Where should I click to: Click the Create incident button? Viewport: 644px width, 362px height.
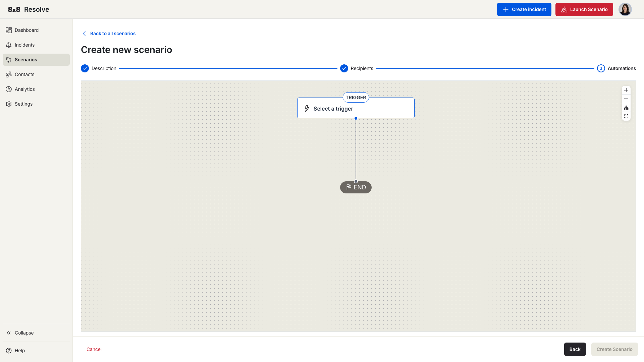(524, 9)
